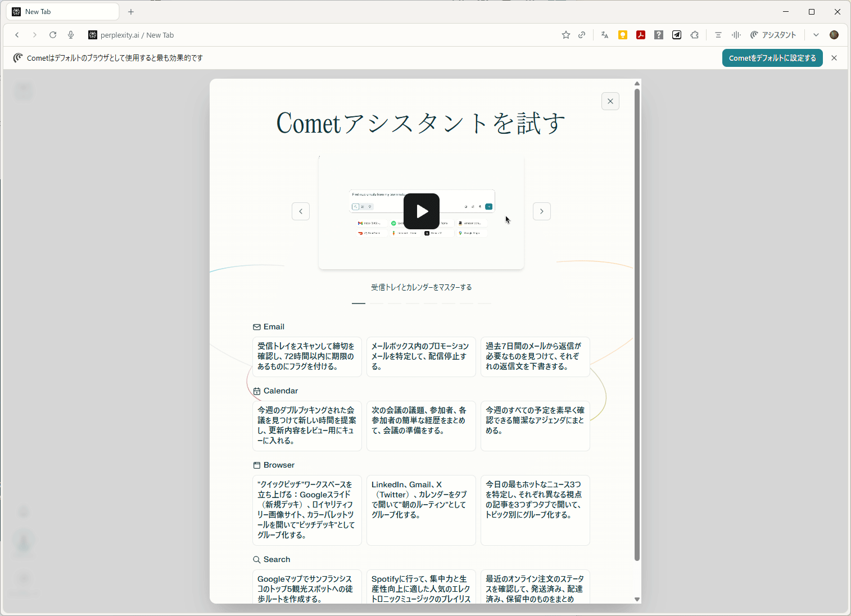Choose the オンライン注文のステータス card
Image resolution: width=851 pixels, height=616 pixels.
(x=535, y=587)
